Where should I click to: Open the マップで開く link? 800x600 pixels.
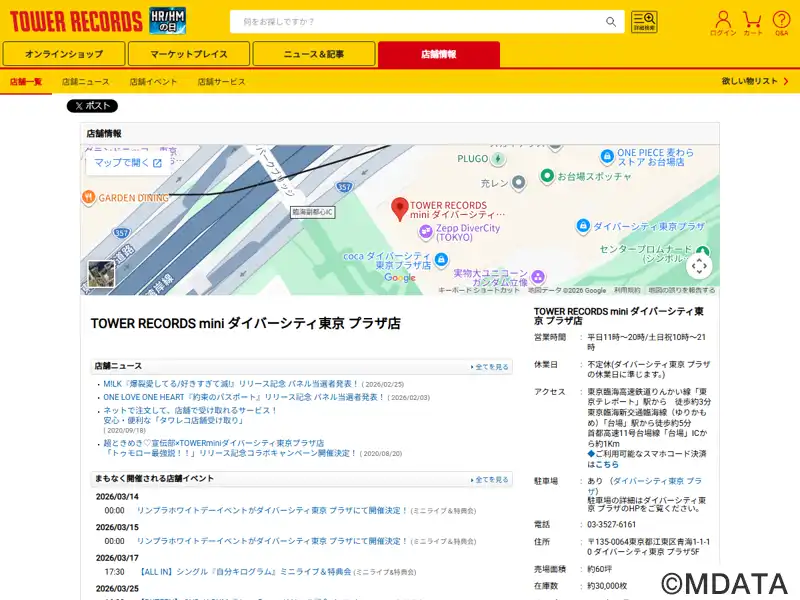point(128,163)
